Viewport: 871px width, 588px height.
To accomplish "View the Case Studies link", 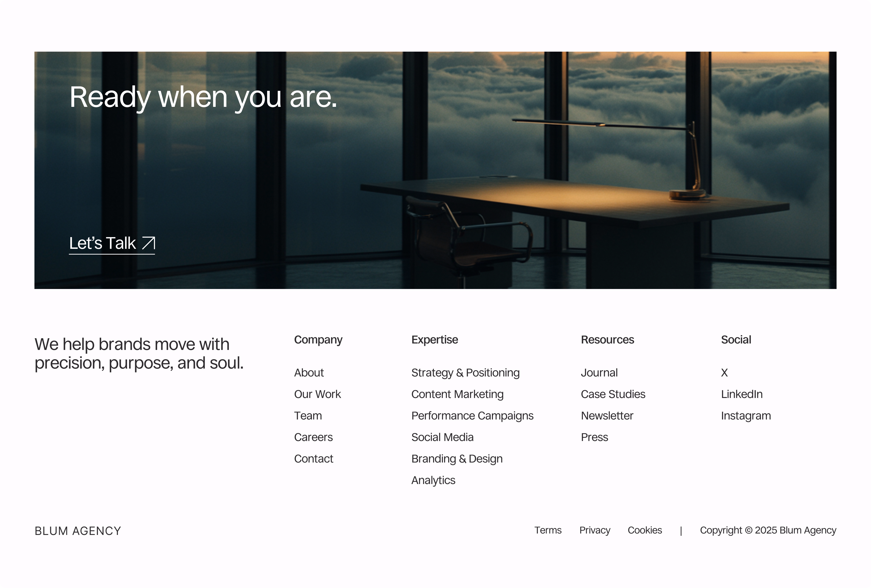I will (613, 394).
